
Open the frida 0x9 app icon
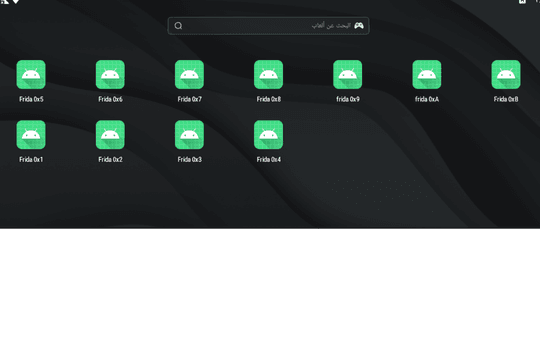pyautogui.click(x=347, y=74)
